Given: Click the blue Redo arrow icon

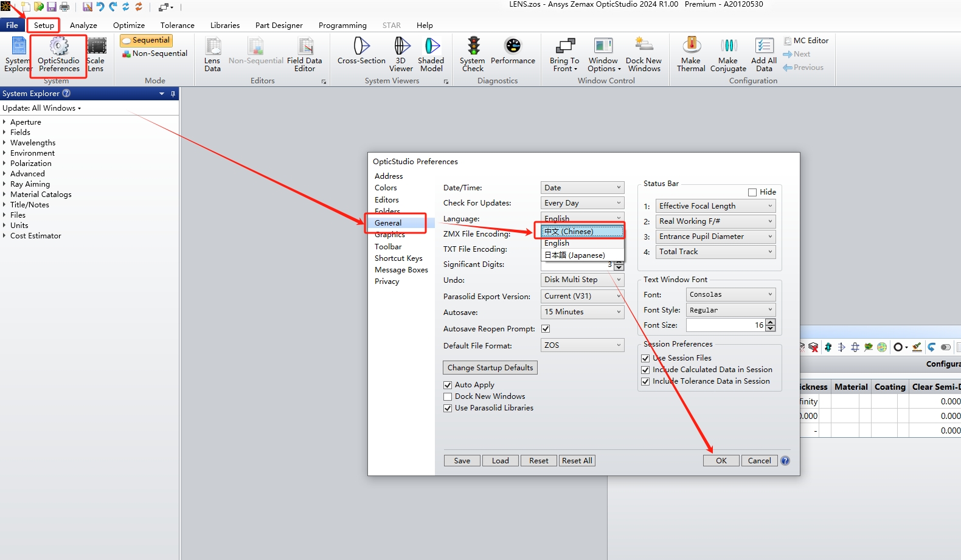Looking at the screenshot, I should (113, 7).
